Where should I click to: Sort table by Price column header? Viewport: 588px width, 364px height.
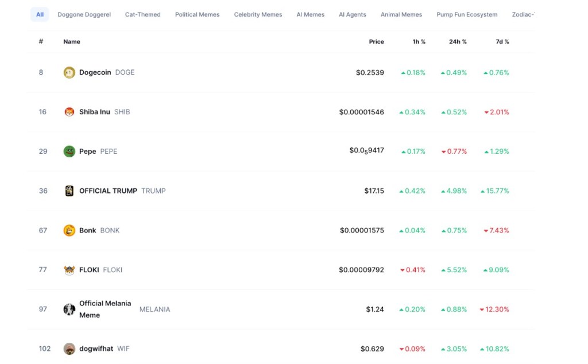376,41
